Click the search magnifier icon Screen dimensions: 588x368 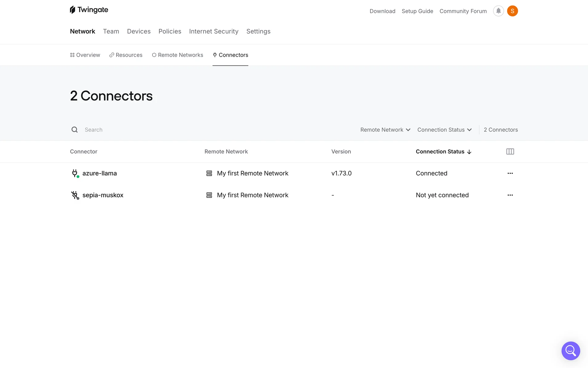coord(74,130)
